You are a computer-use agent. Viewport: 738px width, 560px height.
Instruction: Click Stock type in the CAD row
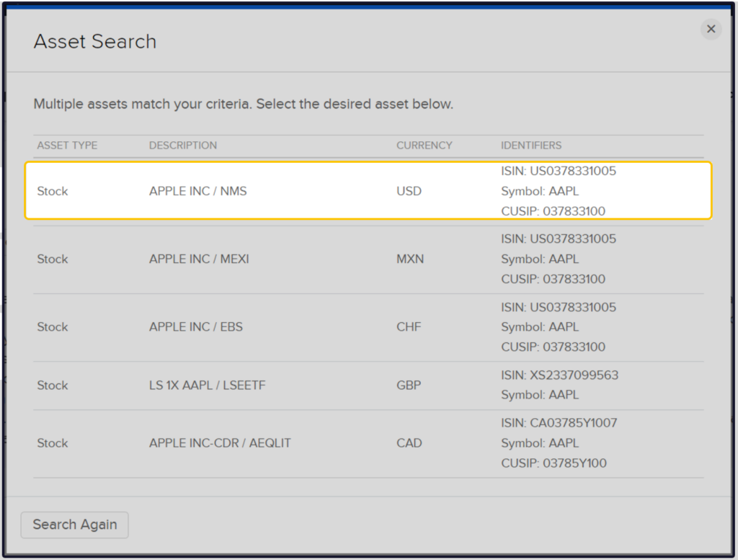click(52, 443)
